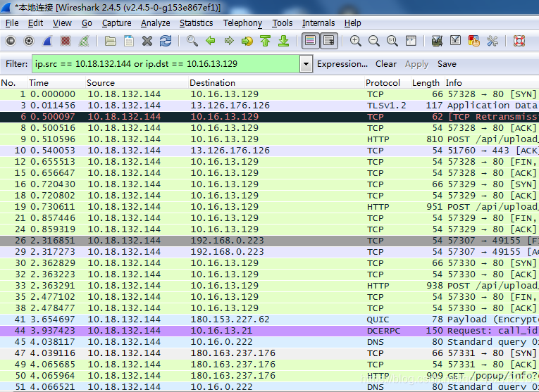Open the Telephony menu
539x392 pixels.
coord(242,23)
